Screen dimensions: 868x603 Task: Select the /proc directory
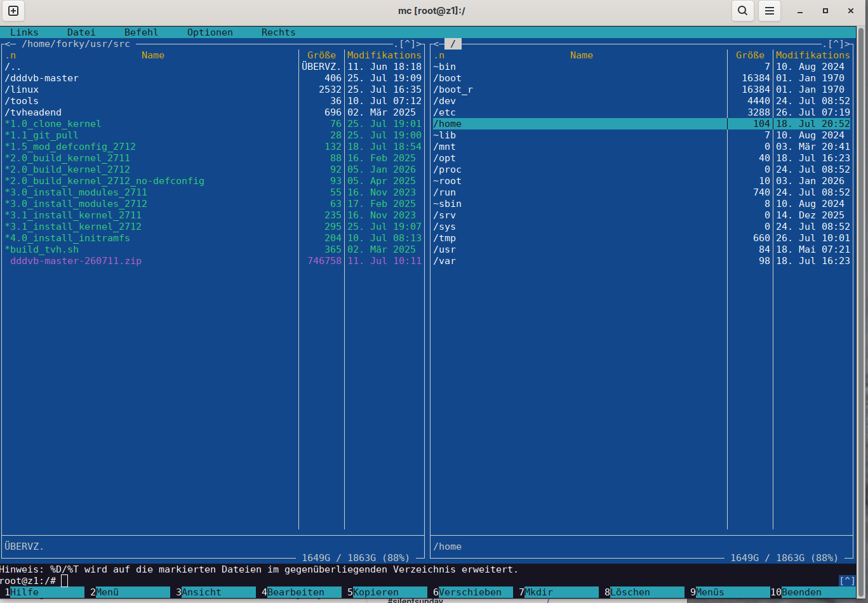pos(642,169)
